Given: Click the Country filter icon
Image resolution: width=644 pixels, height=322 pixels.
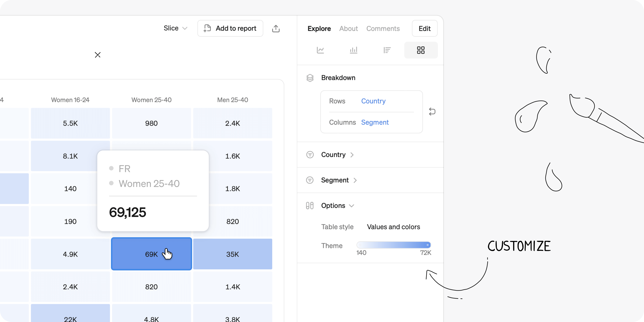Looking at the screenshot, I should (310, 155).
